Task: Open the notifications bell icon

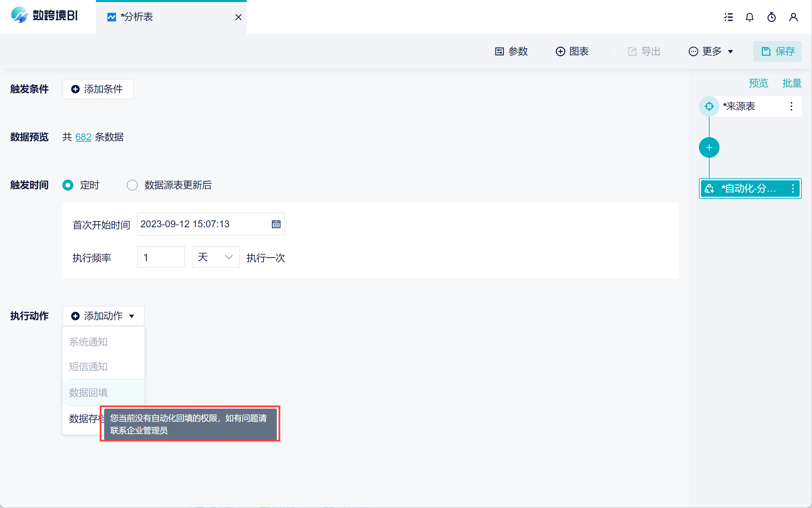Action: [x=750, y=17]
